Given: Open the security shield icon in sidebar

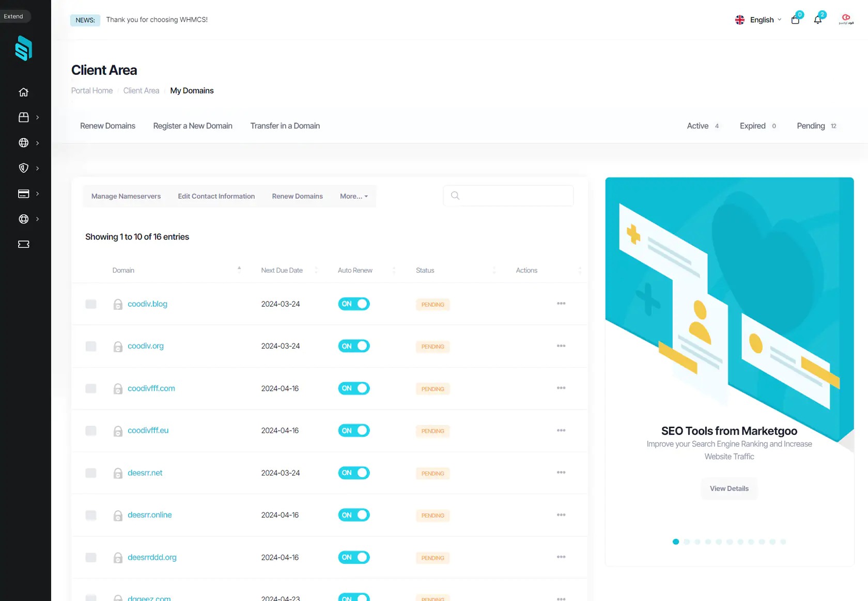Looking at the screenshot, I should [x=24, y=168].
